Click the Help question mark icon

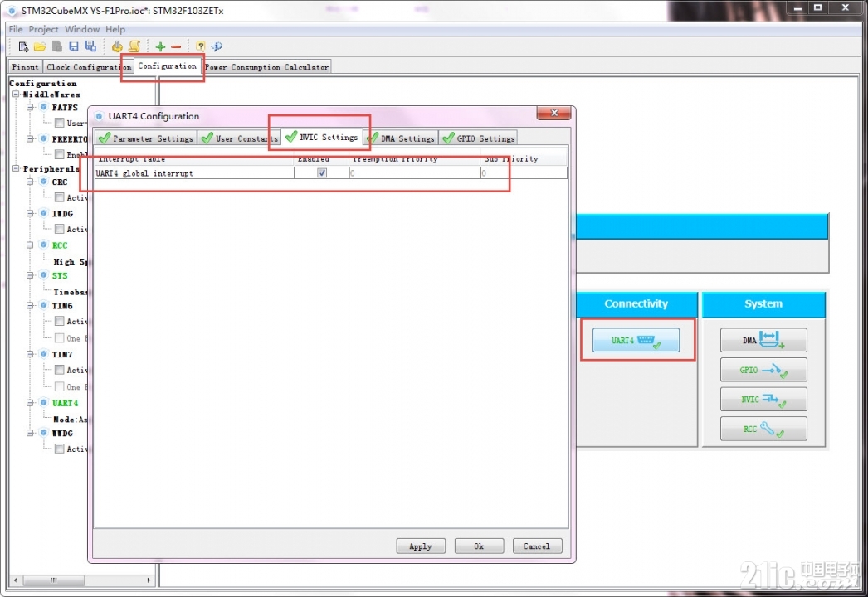(200, 46)
